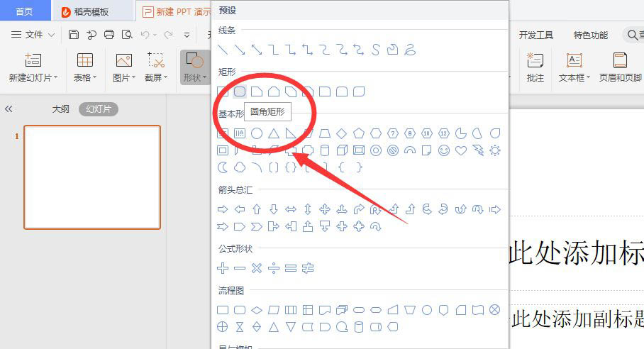Image resolution: width=644 pixels, height=349 pixels.
Task: Select the regular pentagon shape
Action: click(x=359, y=133)
